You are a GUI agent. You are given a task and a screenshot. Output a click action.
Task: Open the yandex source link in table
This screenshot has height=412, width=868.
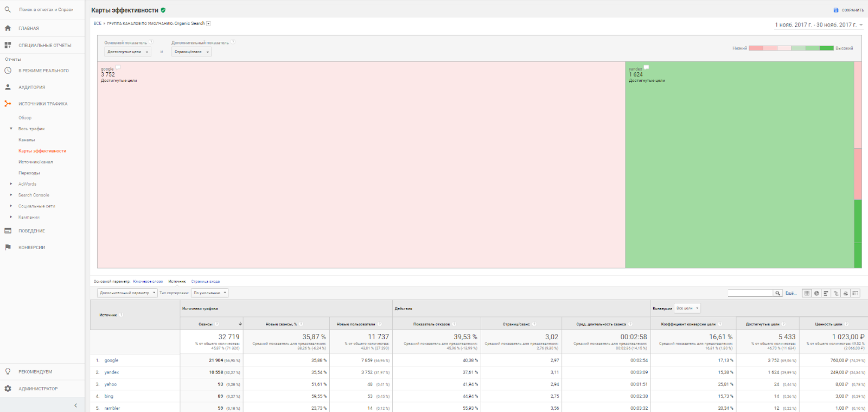click(x=112, y=372)
